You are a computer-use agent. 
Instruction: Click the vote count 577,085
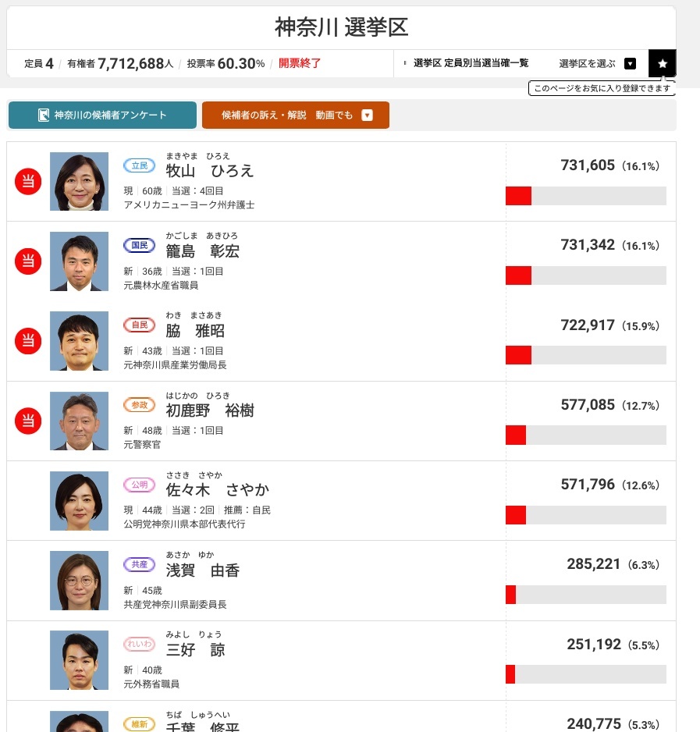click(x=588, y=404)
